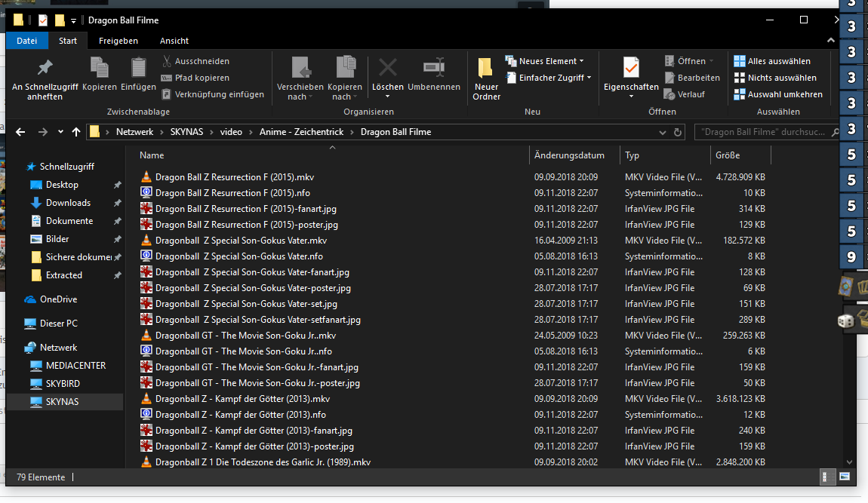The image size is (868, 503).
Task: Pin folder to Schnellzugriff
Action: pyautogui.click(x=45, y=80)
